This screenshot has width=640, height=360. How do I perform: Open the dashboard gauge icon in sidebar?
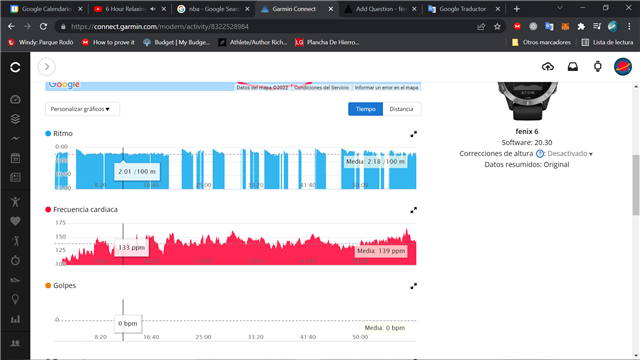[15, 99]
